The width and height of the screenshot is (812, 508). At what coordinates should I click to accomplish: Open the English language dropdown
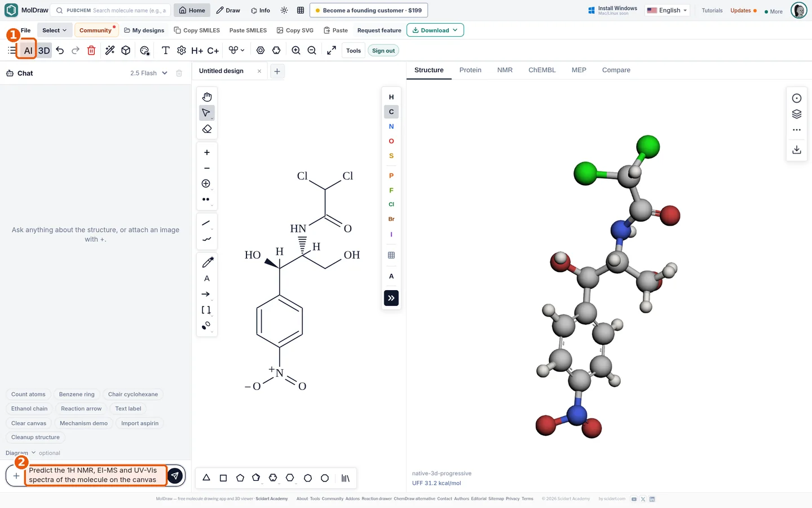[x=667, y=10]
